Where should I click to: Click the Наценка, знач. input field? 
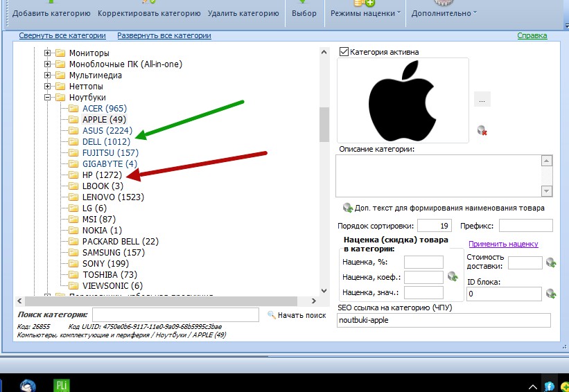coord(423,292)
